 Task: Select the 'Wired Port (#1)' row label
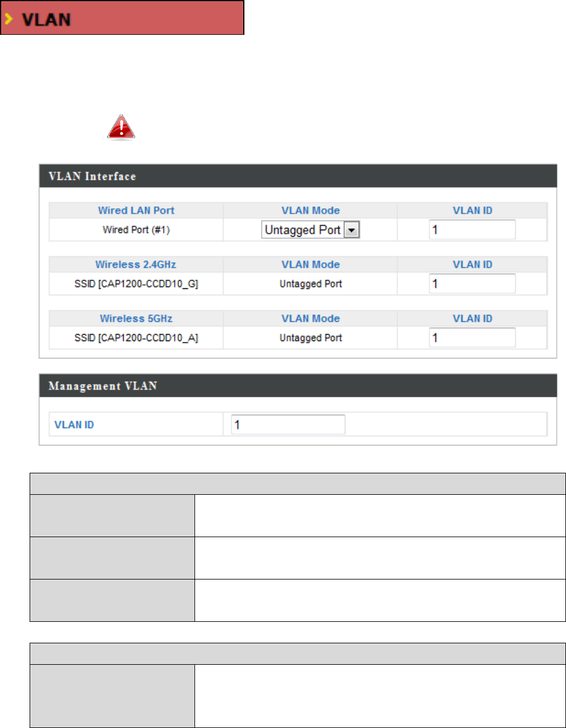point(136,230)
